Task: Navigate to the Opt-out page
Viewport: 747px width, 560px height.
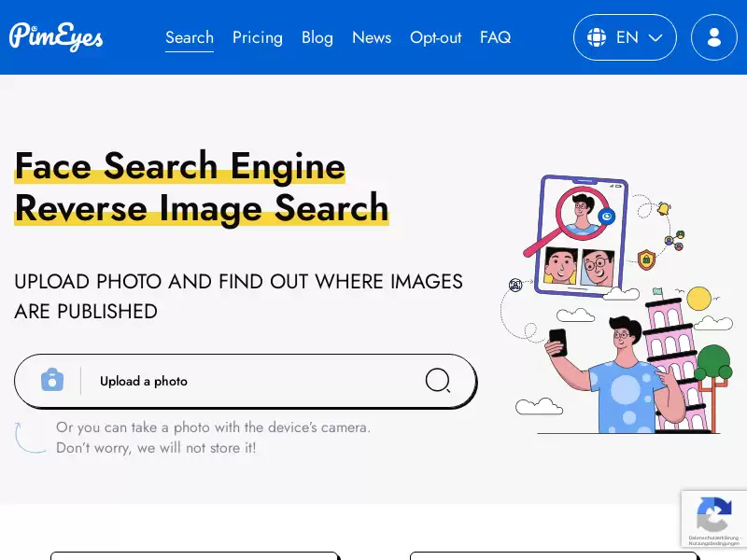Action: click(x=436, y=37)
